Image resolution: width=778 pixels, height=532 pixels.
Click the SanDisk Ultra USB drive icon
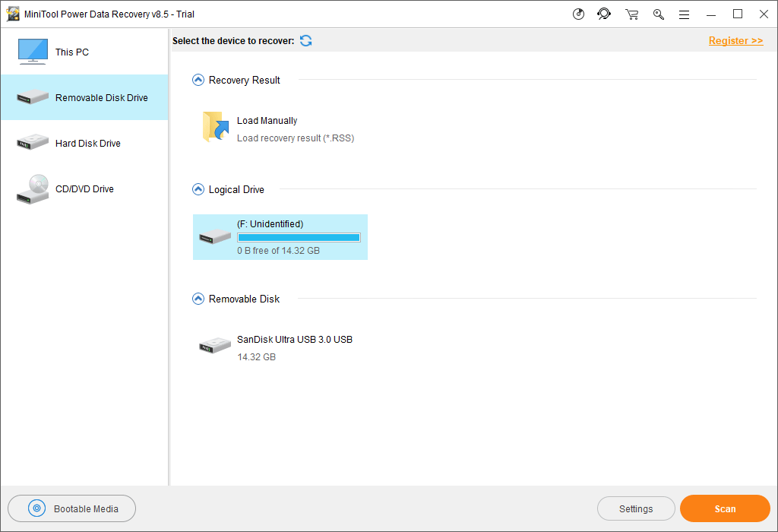215,345
